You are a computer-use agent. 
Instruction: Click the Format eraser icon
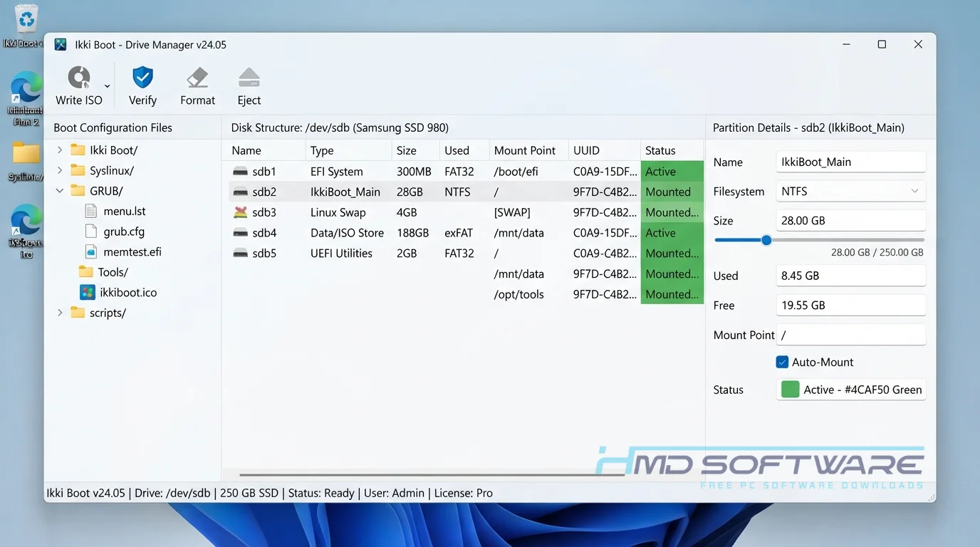click(197, 78)
